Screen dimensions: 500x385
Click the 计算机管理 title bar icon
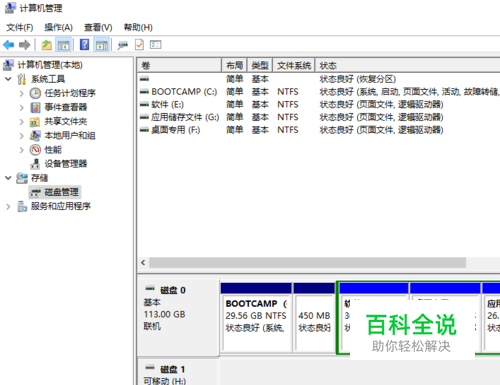click(10, 8)
